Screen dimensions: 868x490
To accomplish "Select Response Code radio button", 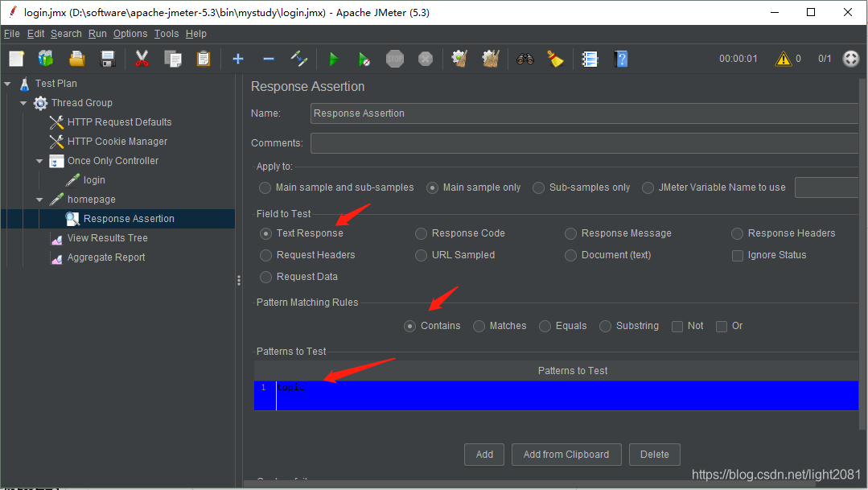I will (x=422, y=233).
